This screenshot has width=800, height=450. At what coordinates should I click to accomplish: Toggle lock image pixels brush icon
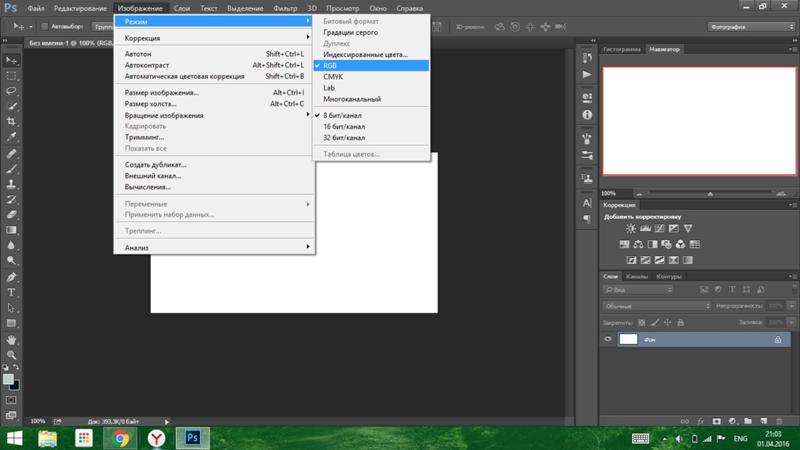[x=655, y=322]
